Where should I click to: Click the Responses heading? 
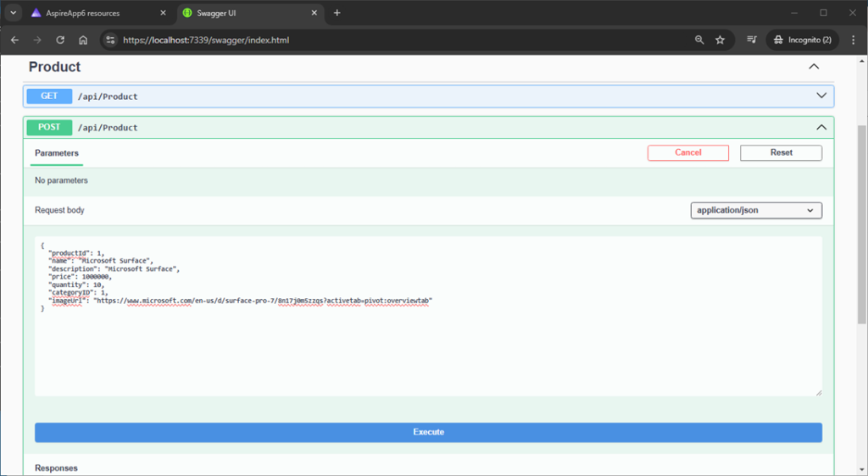(x=56, y=468)
